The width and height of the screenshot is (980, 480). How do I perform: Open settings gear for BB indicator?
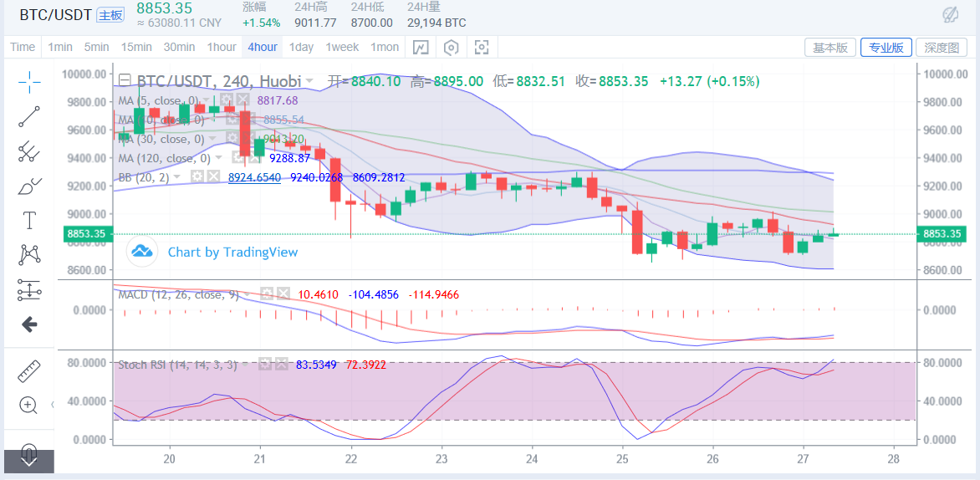click(197, 177)
